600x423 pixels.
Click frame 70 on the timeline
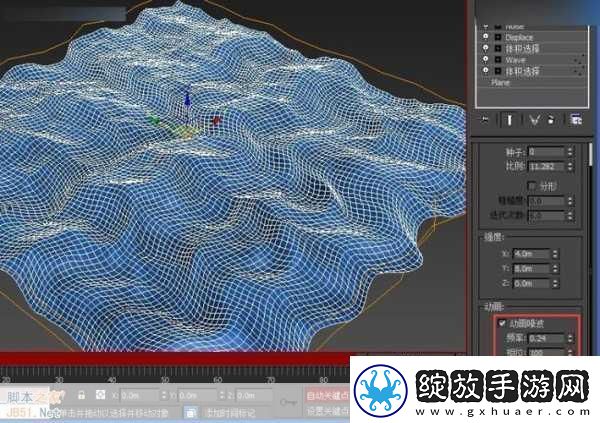(271, 380)
